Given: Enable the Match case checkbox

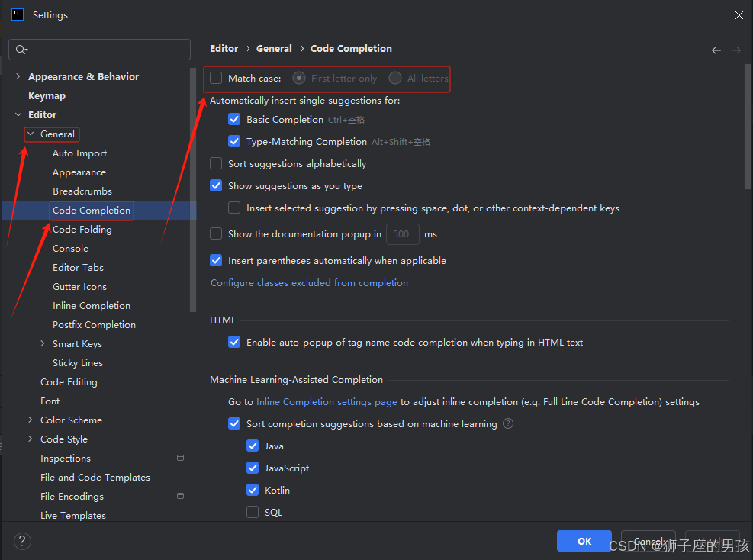Looking at the screenshot, I should 216,78.
